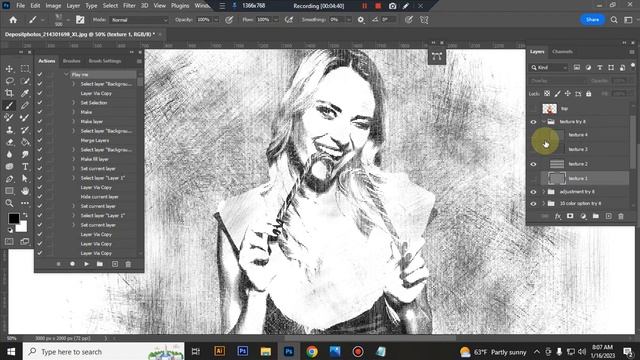Show the texture 1 layer

click(533, 178)
